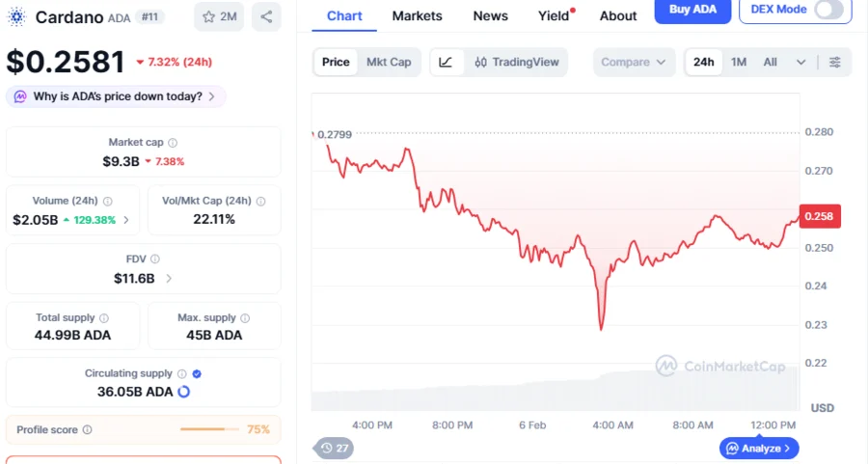The image size is (868, 464).
Task: Expand the FDV details chevron
Action: (x=169, y=279)
